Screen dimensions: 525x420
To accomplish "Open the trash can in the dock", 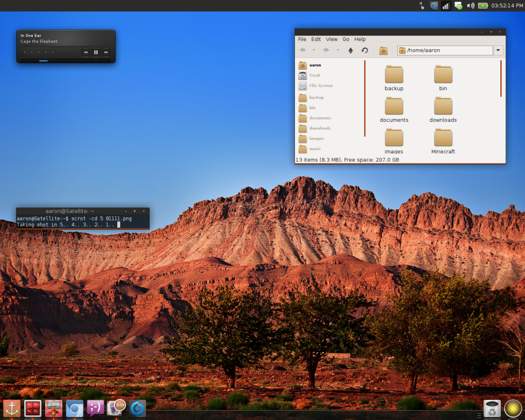I will [x=492, y=409].
